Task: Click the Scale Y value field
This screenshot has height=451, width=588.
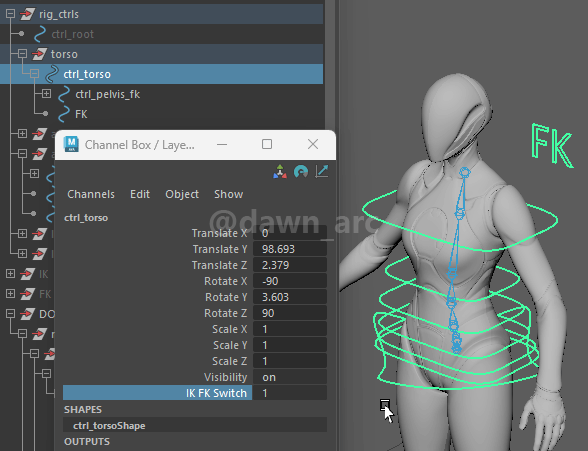Action: click(290, 345)
